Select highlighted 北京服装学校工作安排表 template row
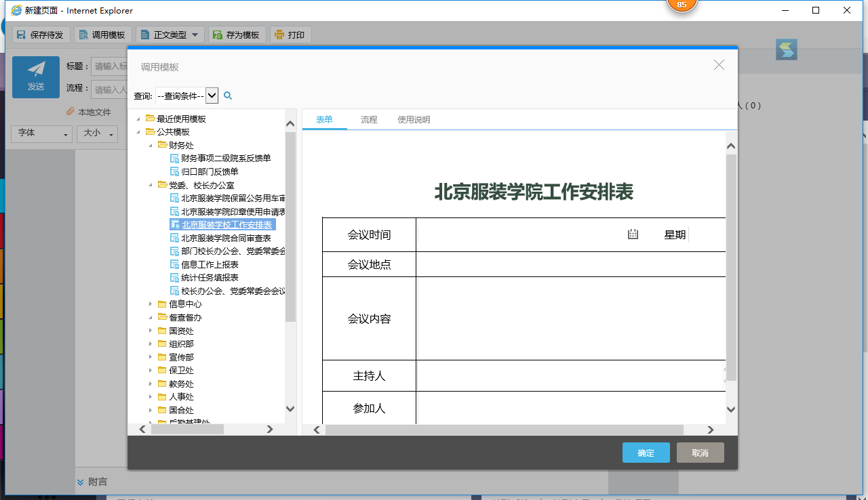This screenshot has height=500, width=868. coord(222,224)
